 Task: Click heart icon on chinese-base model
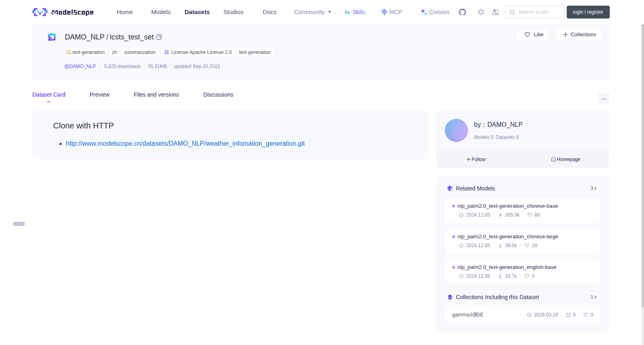click(x=530, y=215)
